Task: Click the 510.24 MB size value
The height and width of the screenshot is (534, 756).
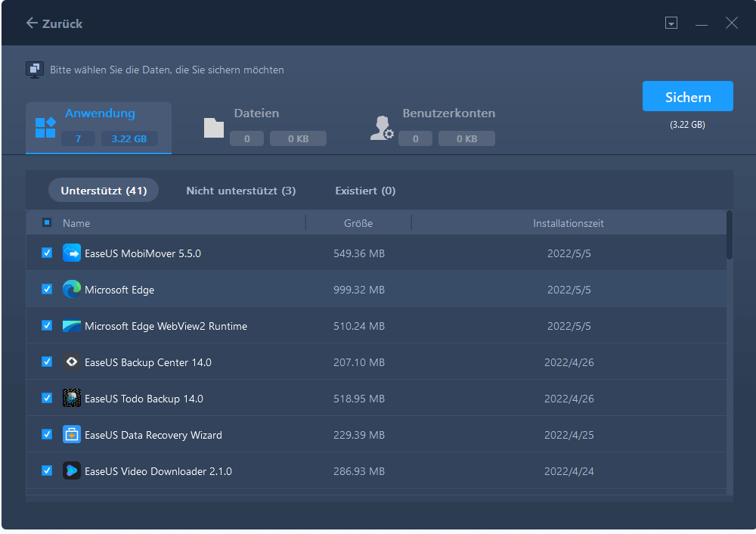Action: pyautogui.click(x=359, y=327)
